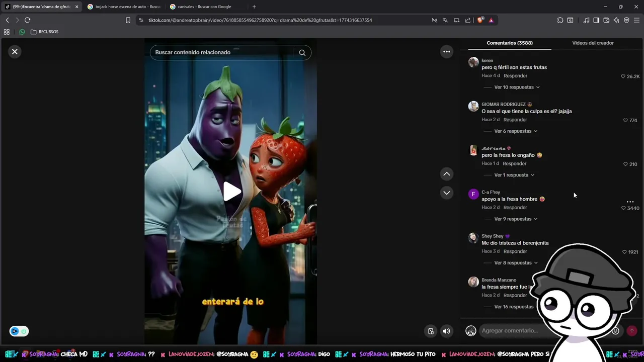The image size is (644, 362).
Task: Reply to keren's comment
Action: coord(515,76)
